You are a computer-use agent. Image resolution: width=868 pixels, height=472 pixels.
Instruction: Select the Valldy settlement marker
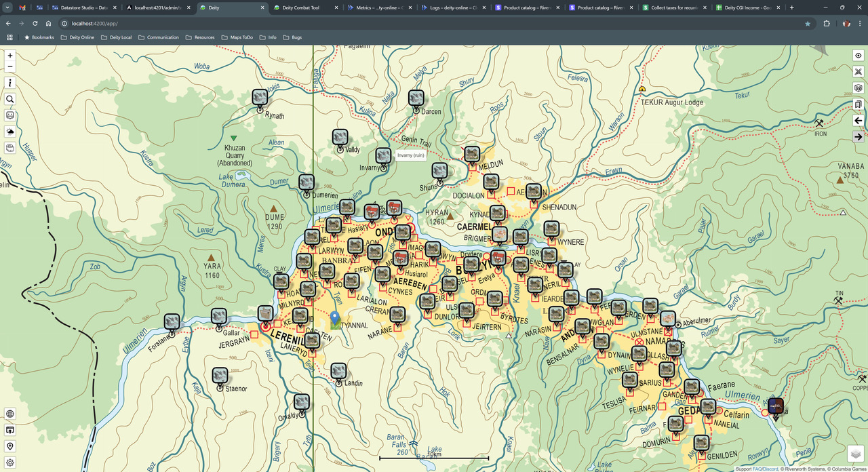340,138
